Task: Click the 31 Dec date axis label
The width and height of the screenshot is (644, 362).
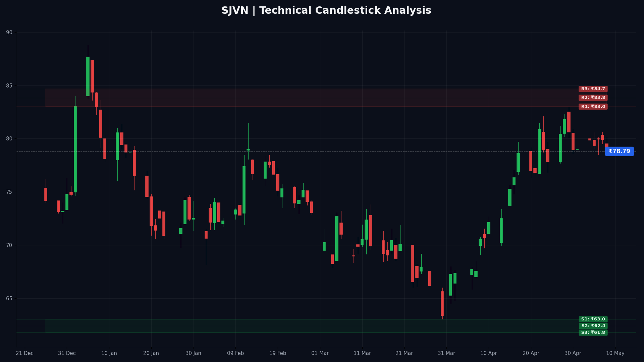Action: [67, 353]
